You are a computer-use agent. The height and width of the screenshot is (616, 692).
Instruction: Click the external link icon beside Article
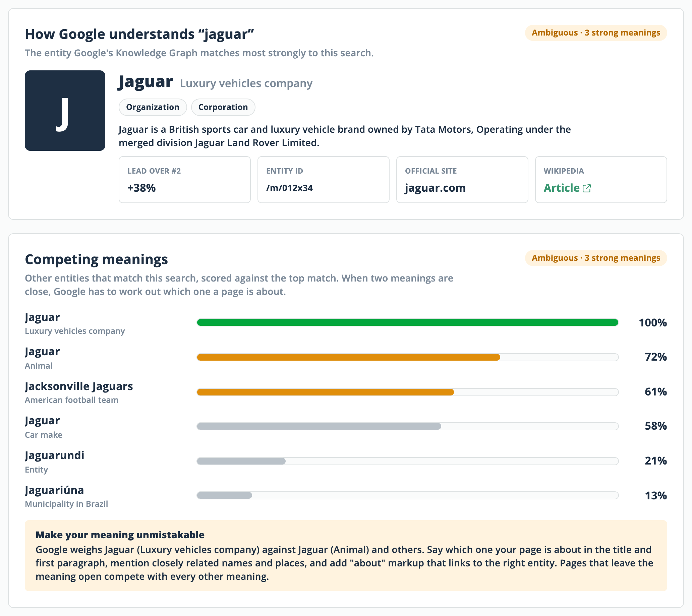587,189
